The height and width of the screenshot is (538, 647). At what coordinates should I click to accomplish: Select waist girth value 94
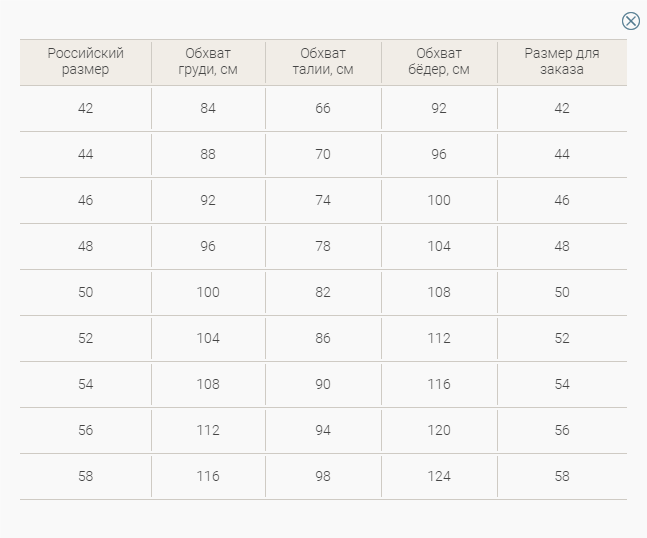pyautogui.click(x=323, y=430)
